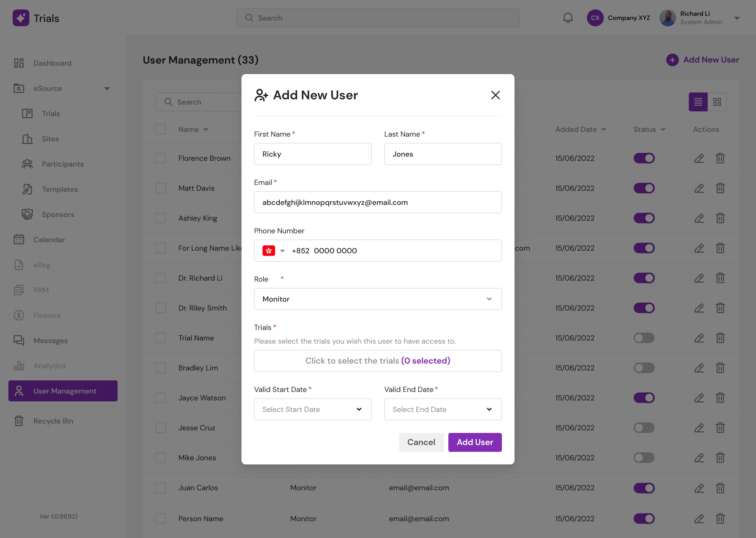Select User Management in the sidebar
Viewport: 756px width, 538px height.
[63, 391]
